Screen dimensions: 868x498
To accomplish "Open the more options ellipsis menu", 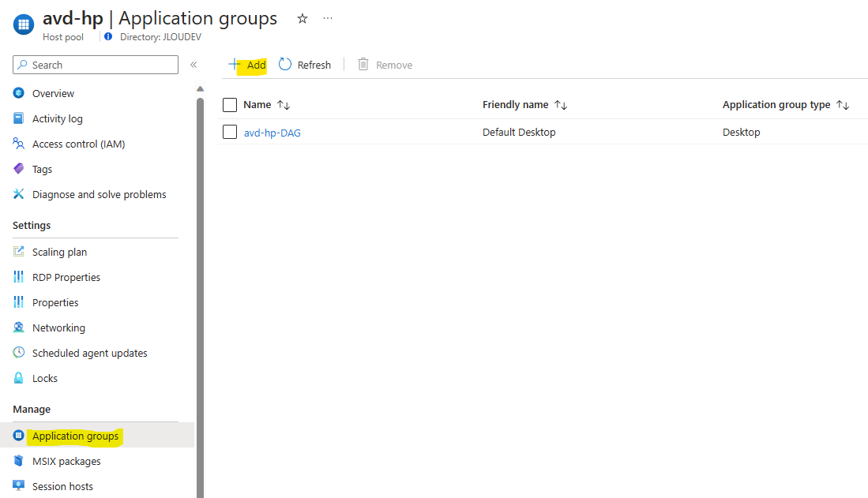I will pyautogui.click(x=328, y=18).
